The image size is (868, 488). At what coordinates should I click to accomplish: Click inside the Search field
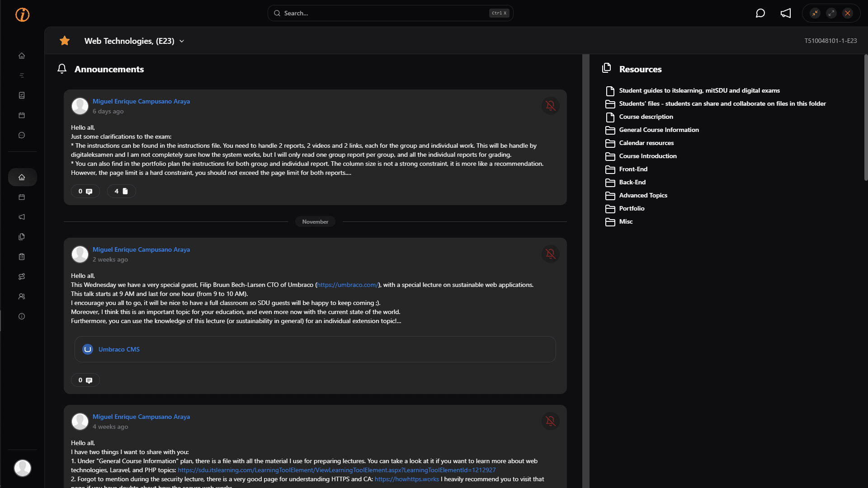tap(389, 13)
